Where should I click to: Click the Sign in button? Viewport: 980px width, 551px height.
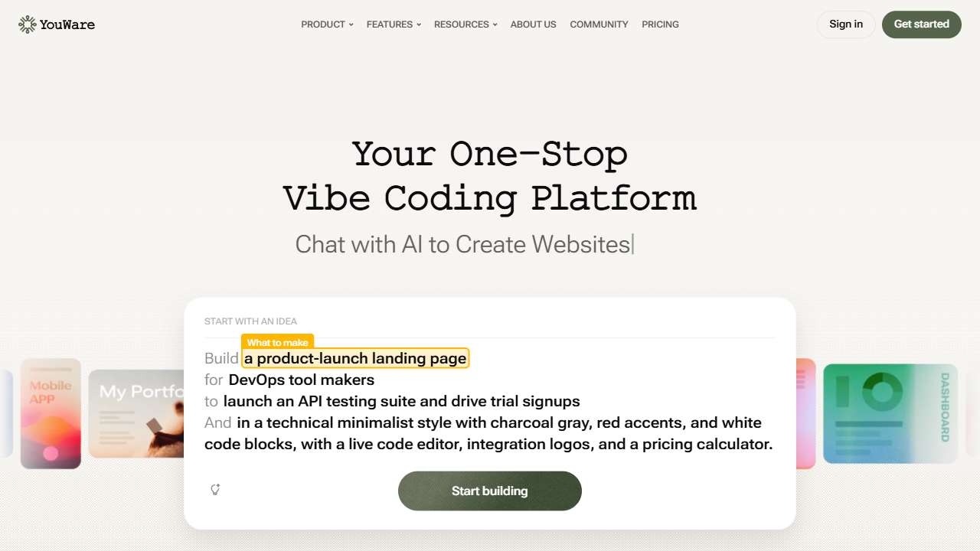click(846, 24)
